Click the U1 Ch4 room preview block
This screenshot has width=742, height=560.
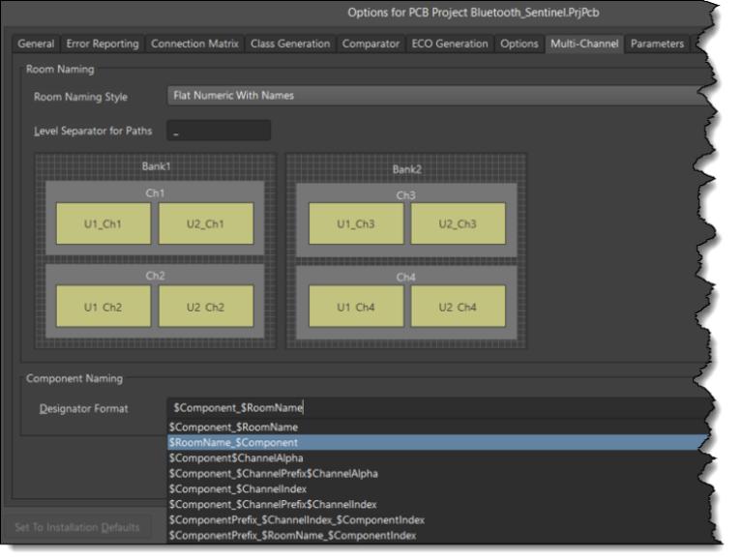tap(356, 307)
